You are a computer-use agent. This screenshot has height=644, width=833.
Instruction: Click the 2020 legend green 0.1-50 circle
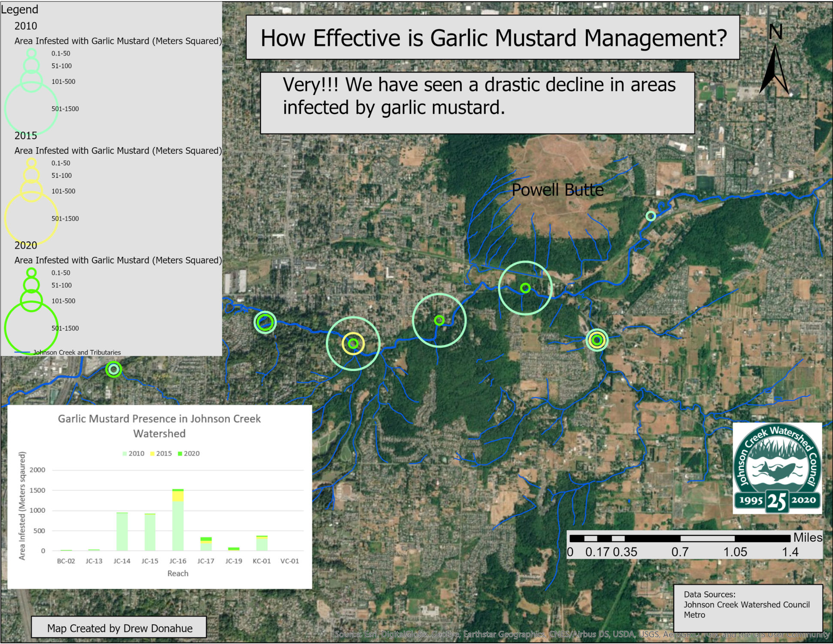31,273
